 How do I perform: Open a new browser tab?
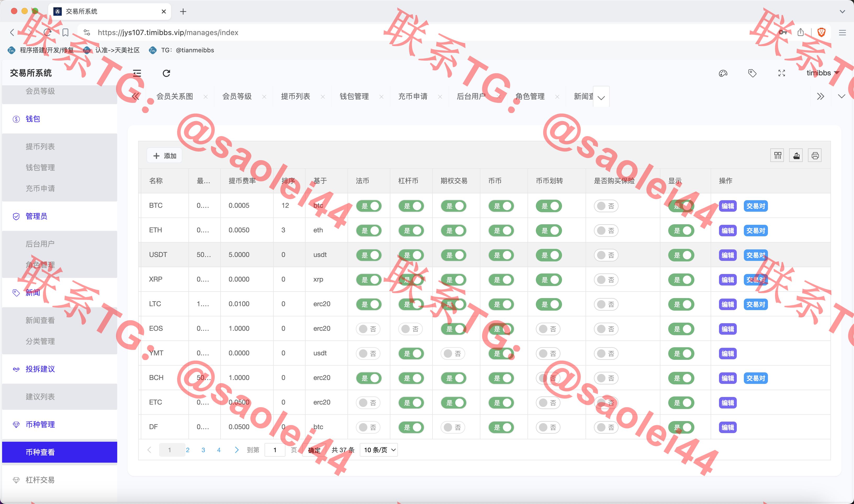(183, 12)
